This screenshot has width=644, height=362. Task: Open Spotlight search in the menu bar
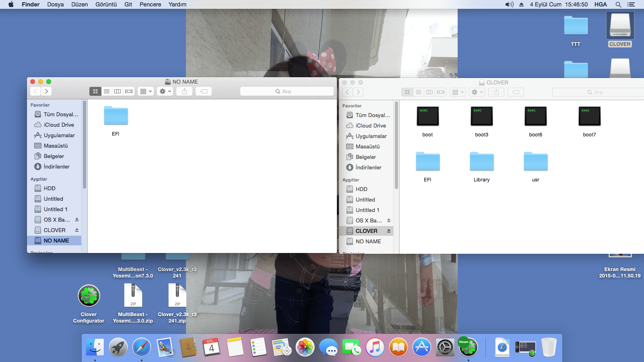click(618, 4)
